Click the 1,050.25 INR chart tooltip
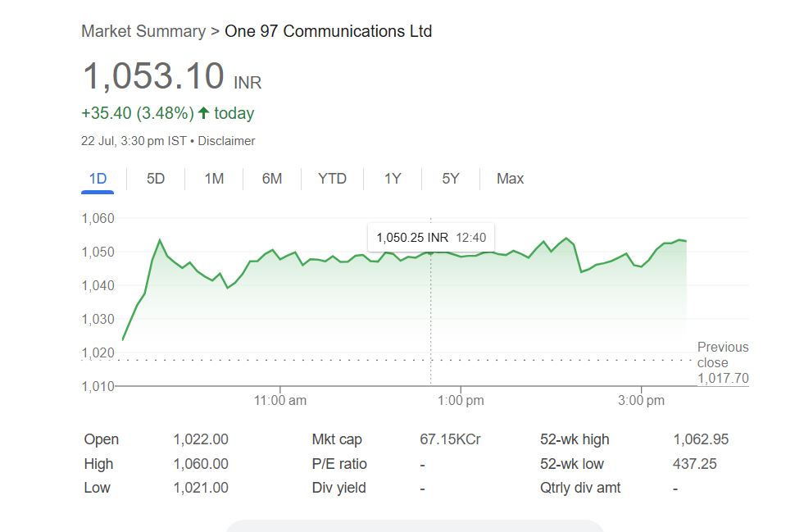804x532 pixels. click(x=431, y=238)
